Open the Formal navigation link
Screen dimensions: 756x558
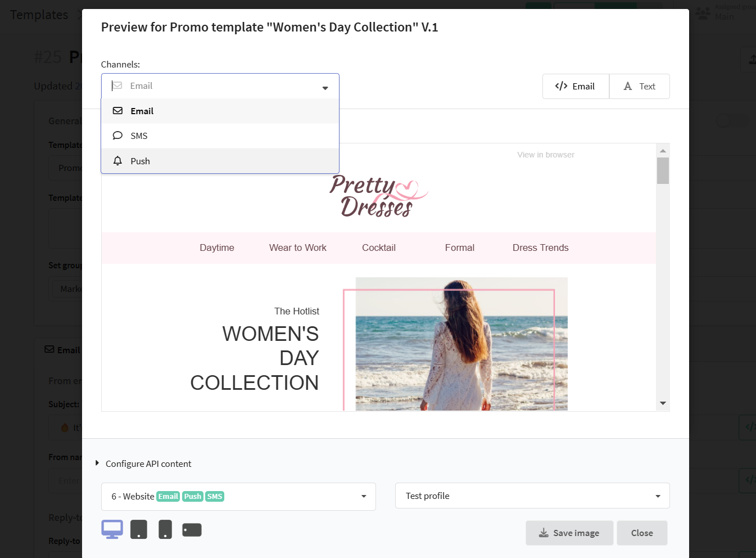pyautogui.click(x=460, y=247)
